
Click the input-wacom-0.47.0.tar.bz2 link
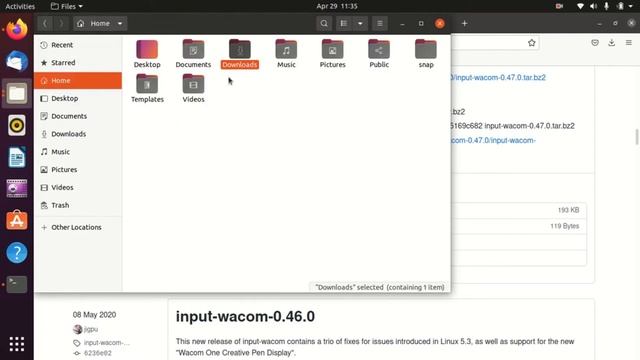click(x=498, y=77)
